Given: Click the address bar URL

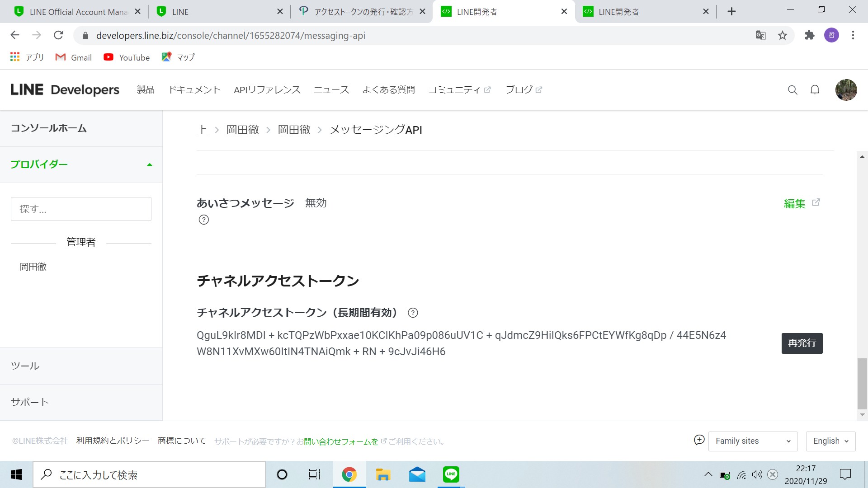Looking at the screenshot, I should click(231, 35).
